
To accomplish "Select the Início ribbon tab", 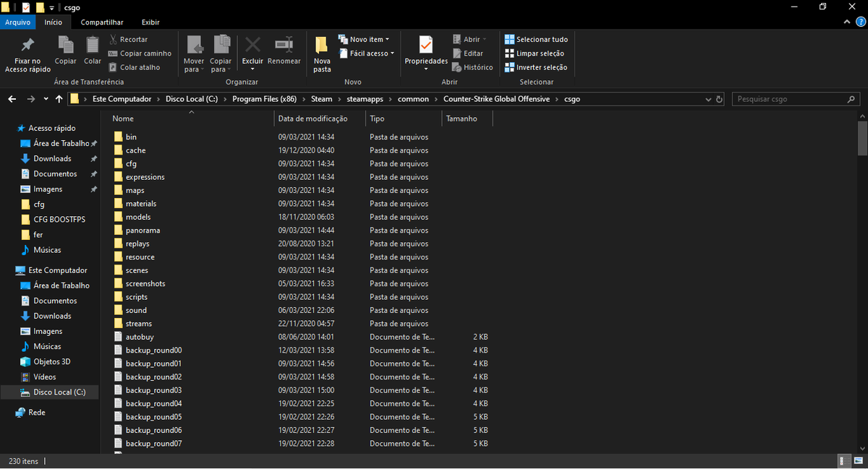I will (54, 22).
